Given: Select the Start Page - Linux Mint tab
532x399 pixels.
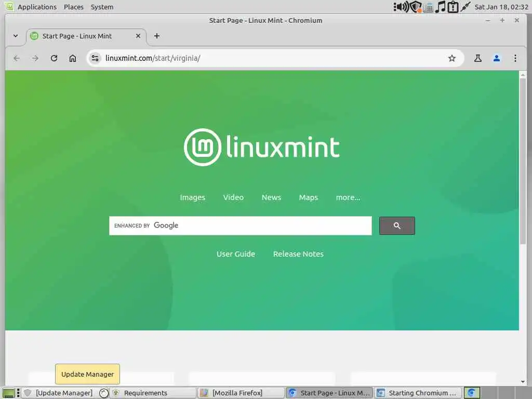Looking at the screenshot, I should point(86,37).
